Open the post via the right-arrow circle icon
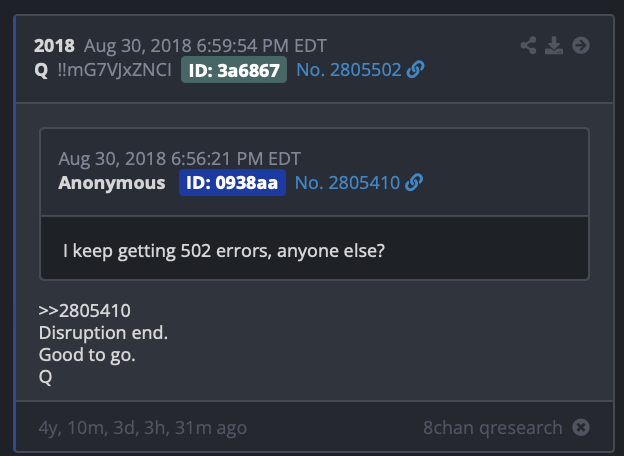The height and width of the screenshot is (456, 624). [581, 45]
